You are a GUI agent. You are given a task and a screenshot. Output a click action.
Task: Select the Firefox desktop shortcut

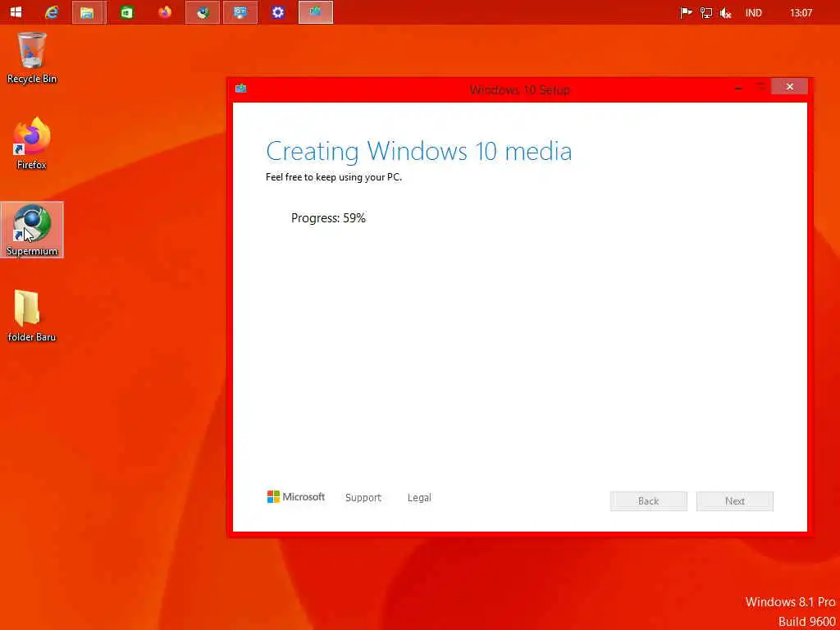[32, 144]
